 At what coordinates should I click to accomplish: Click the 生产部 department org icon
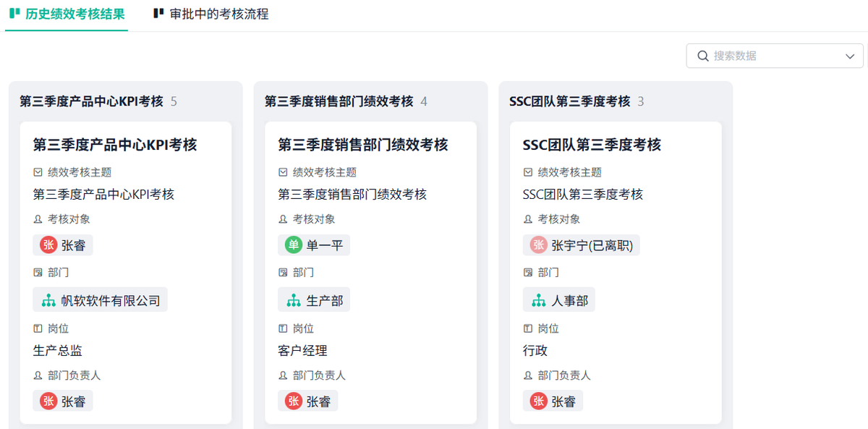[294, 300]
